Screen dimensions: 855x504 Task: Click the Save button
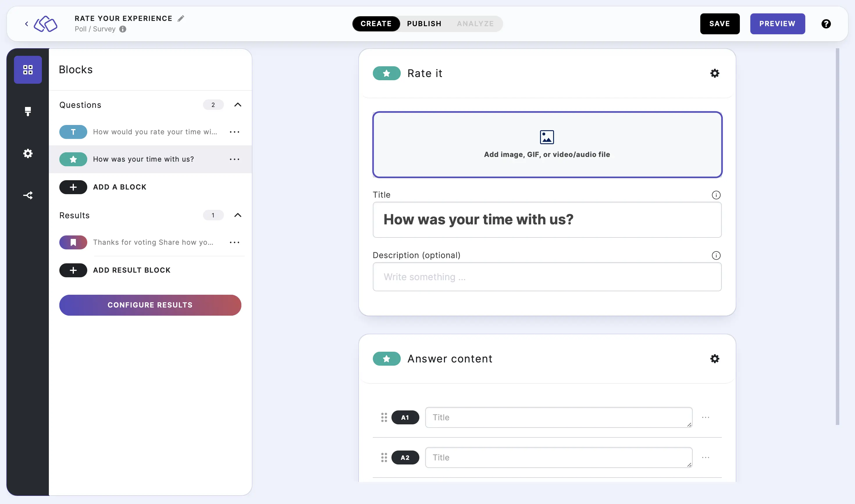pos(720,24)
